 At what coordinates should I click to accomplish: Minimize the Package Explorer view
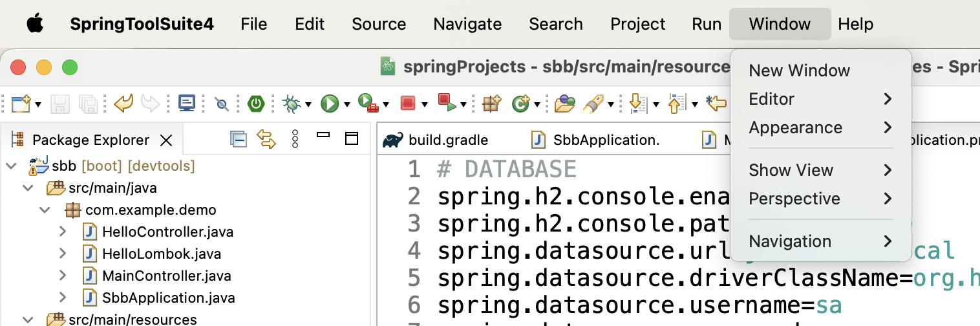[323, 135]
